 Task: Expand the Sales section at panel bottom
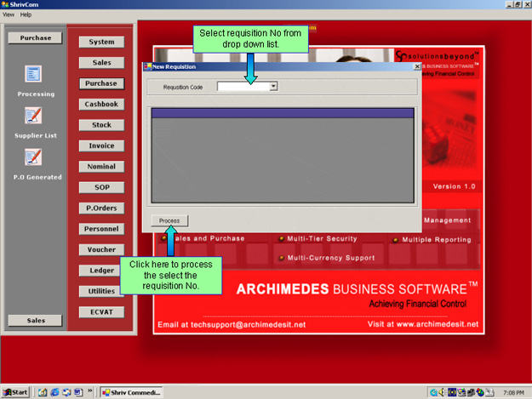pyautogui.click(x=35, y=320)
